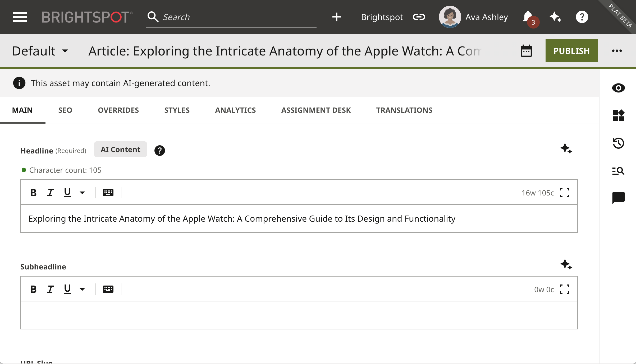
Task: Switch to the MAIN tab
Action: [x=22, y=110]
